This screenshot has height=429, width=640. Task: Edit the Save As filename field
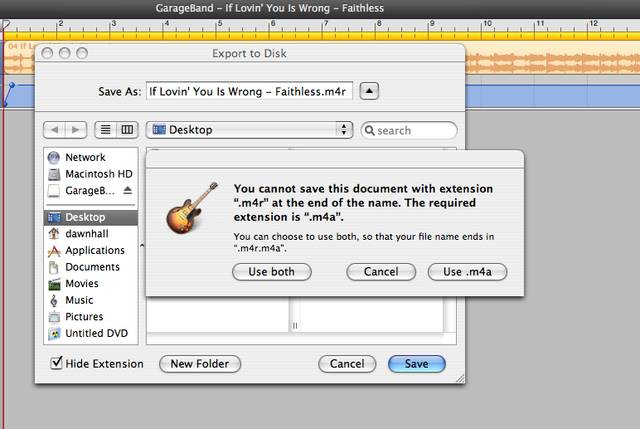249,91
